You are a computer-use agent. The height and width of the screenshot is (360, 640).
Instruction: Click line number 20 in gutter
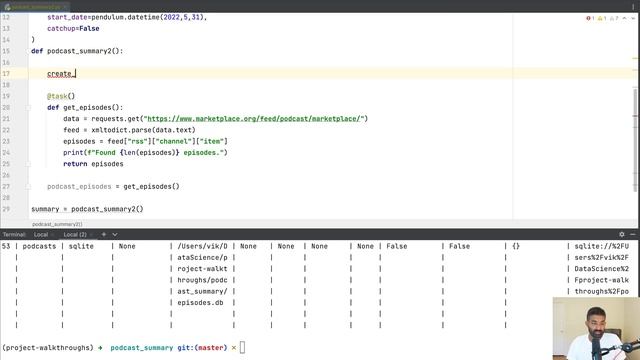pos(6,108)
